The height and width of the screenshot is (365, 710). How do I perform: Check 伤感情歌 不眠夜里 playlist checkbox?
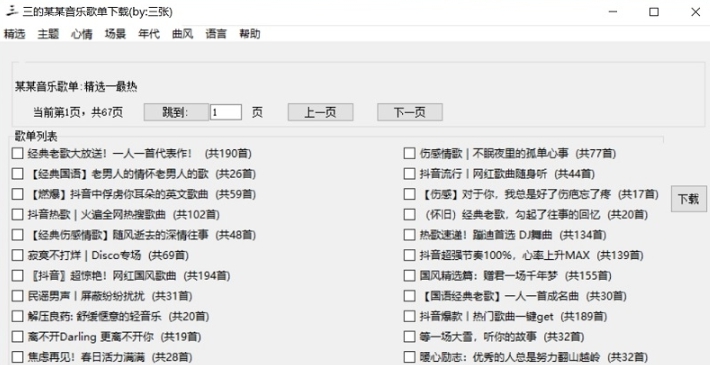tap(409, 154)
